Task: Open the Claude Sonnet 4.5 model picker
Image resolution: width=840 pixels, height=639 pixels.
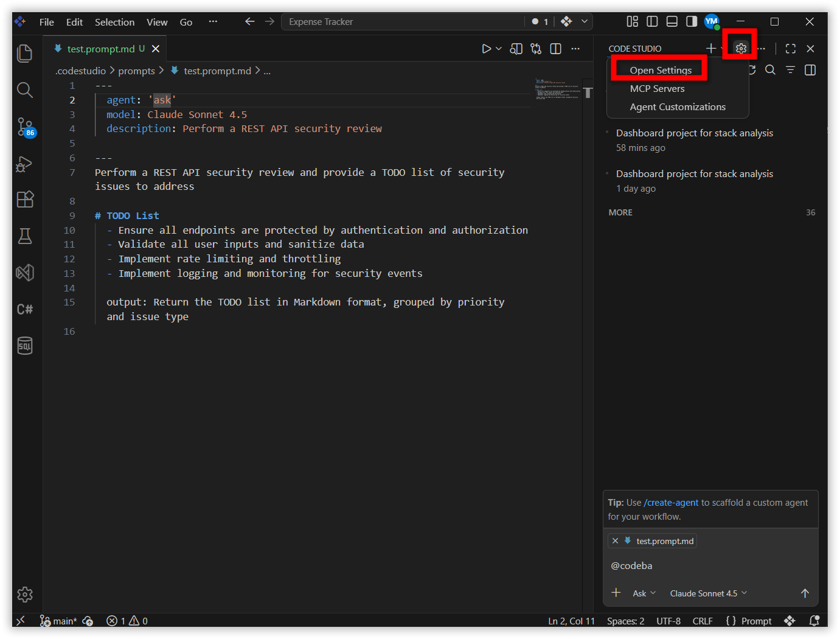Action: 709,593
